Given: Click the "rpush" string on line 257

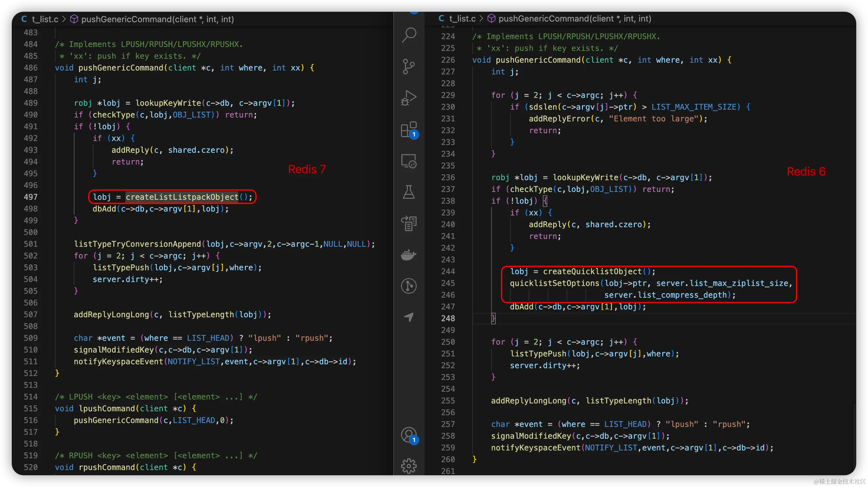Looking at the screenshot, I should coord(729,424).
